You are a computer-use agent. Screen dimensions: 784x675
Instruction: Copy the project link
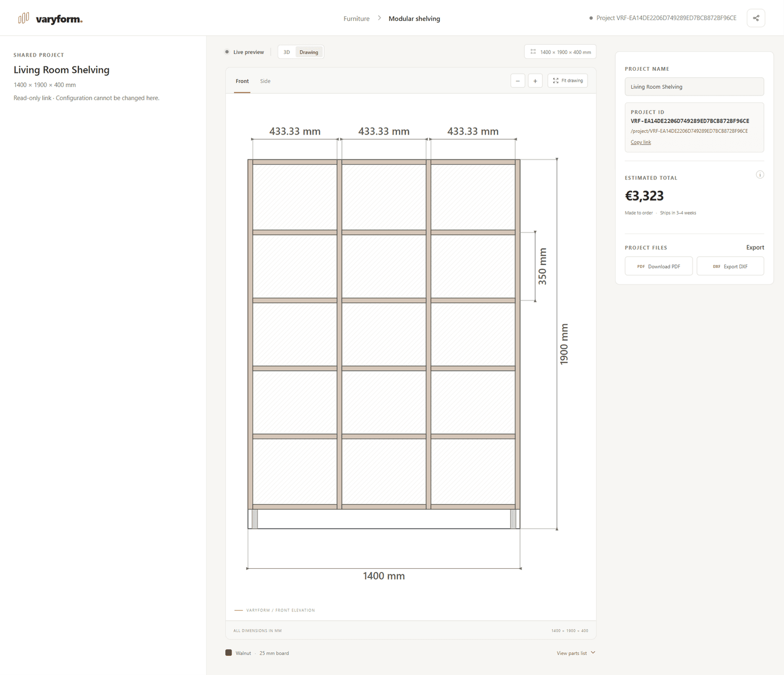(x=641, y=143)
